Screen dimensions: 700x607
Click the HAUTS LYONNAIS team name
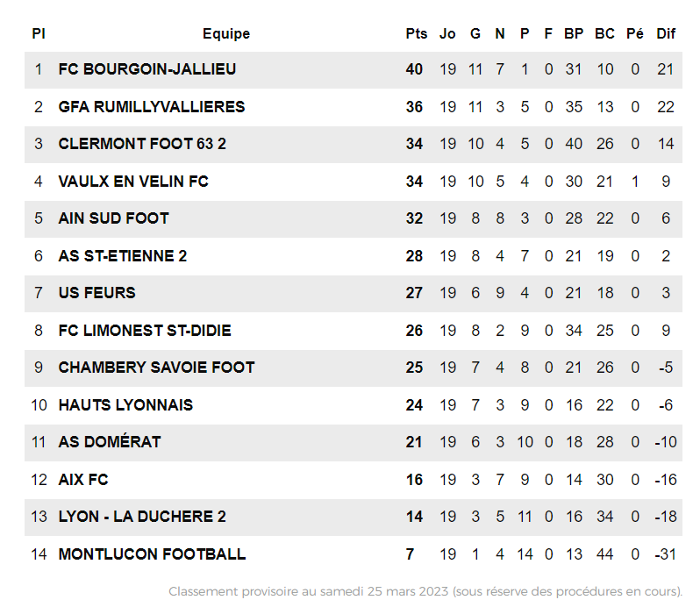125,405
